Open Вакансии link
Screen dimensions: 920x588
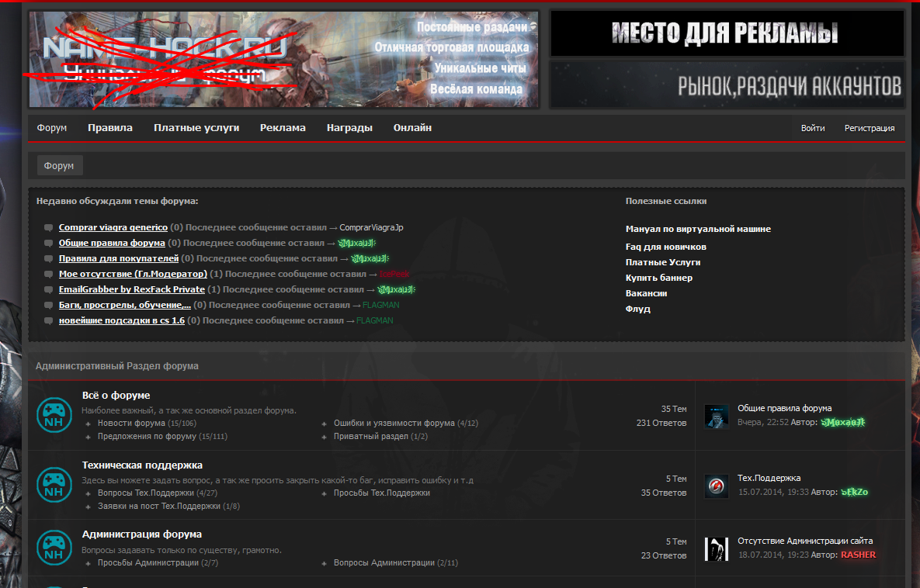click(x=646, y=293)
